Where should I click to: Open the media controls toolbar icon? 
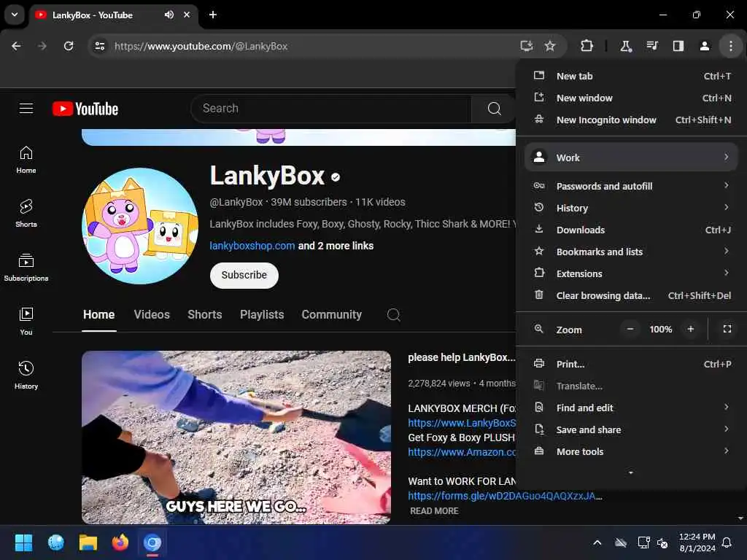click(651, 46)
